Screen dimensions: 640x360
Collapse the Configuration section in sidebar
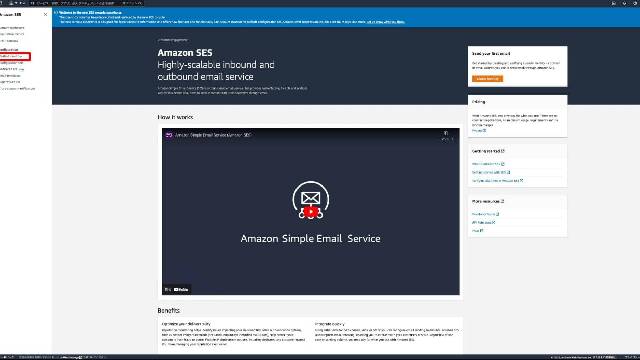pos(9,49)
